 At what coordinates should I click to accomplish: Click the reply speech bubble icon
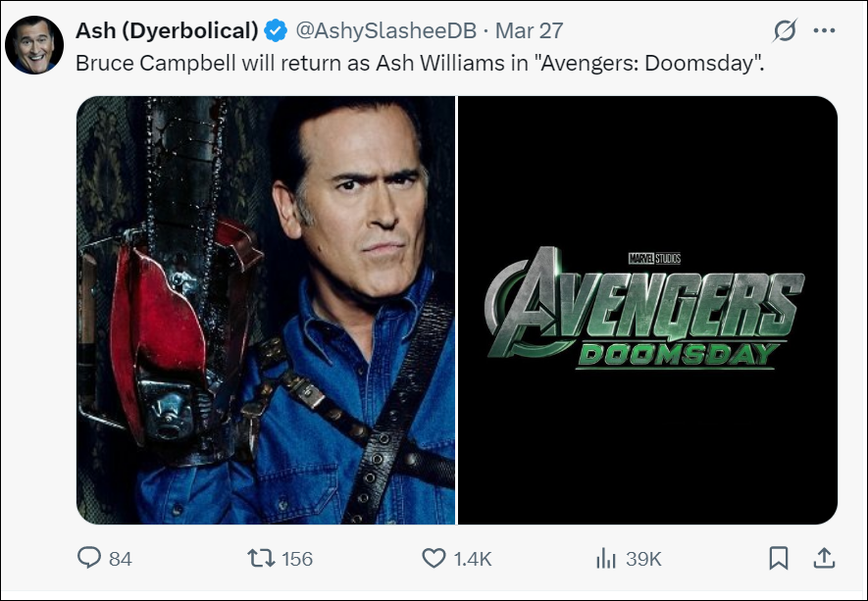point(89,559)
